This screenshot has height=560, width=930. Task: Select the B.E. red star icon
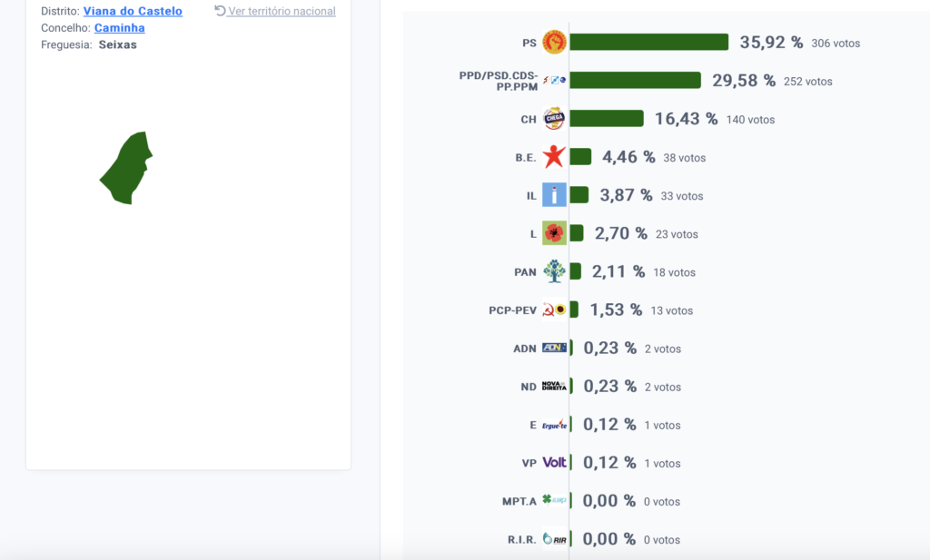[x=555, y=156]
